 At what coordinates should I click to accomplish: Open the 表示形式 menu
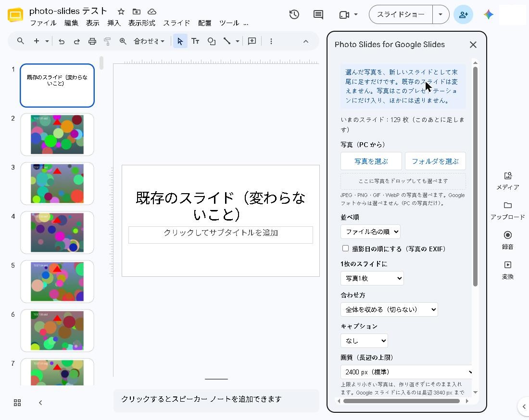click(x=142, y=23)
